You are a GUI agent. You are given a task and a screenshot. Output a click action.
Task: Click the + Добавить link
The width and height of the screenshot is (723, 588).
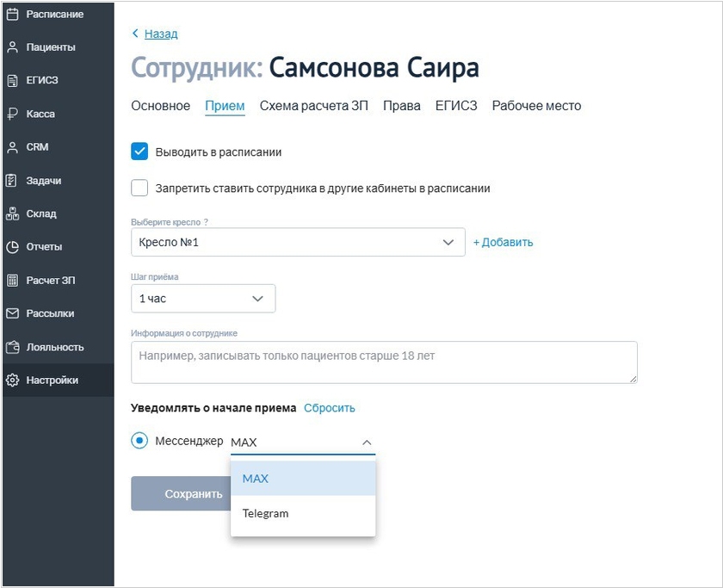pos(503,242)
